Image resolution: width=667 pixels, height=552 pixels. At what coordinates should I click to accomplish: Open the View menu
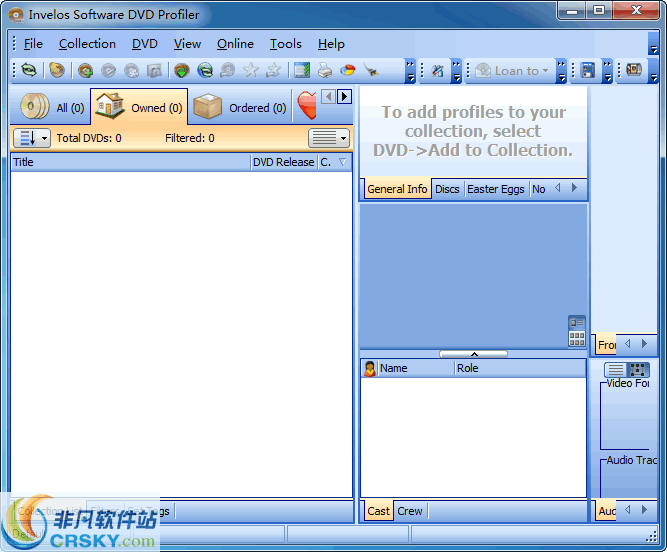187,44
